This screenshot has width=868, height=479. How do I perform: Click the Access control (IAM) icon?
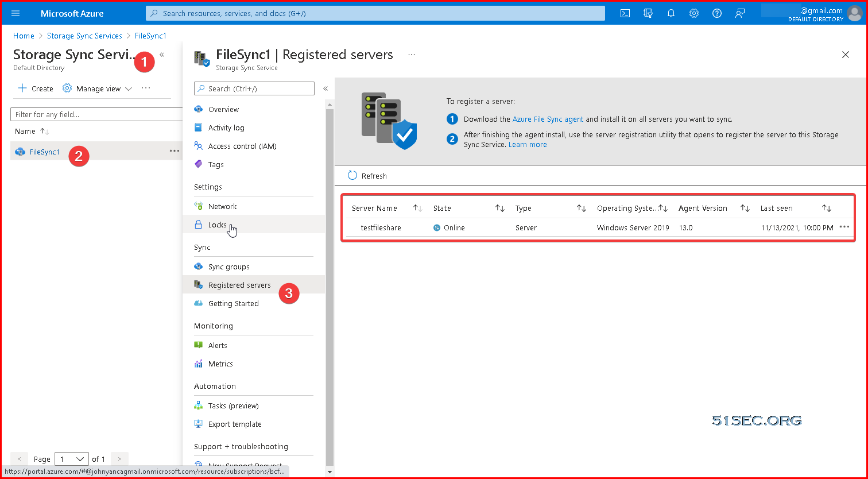[x=199, y=146]
